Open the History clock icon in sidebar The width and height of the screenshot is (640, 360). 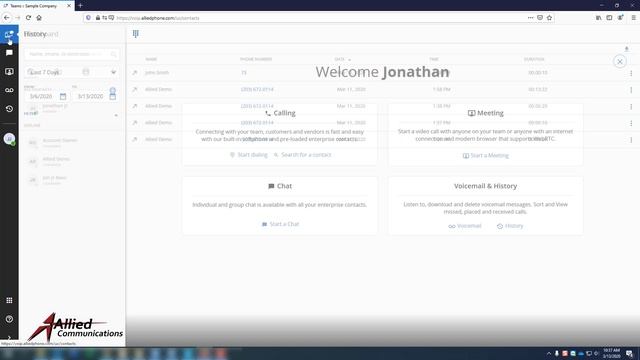(x=9, y=109)
